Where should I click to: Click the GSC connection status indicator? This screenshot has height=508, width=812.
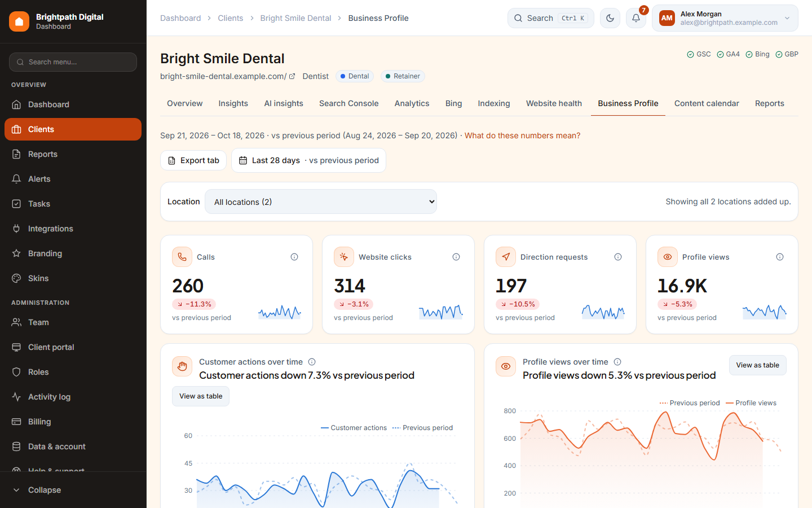(x=699, y=54)
